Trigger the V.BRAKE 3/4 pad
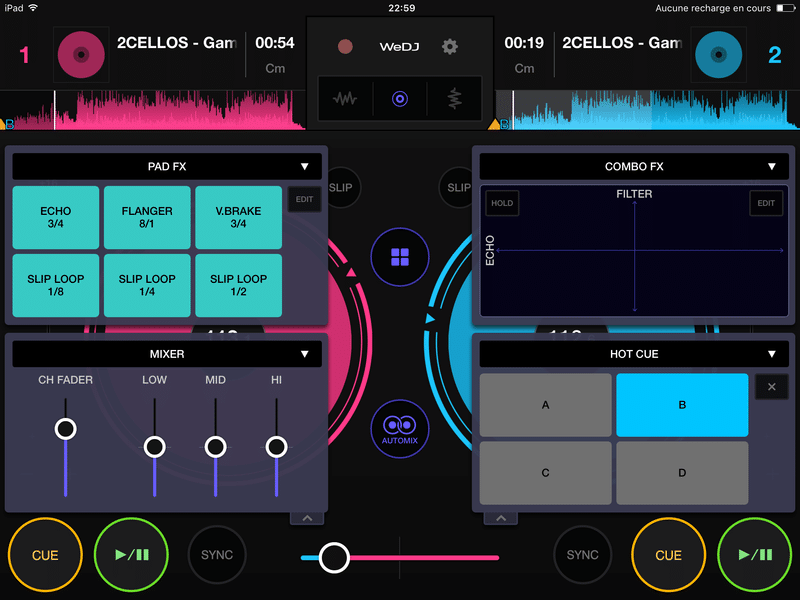 pos(238,217)
